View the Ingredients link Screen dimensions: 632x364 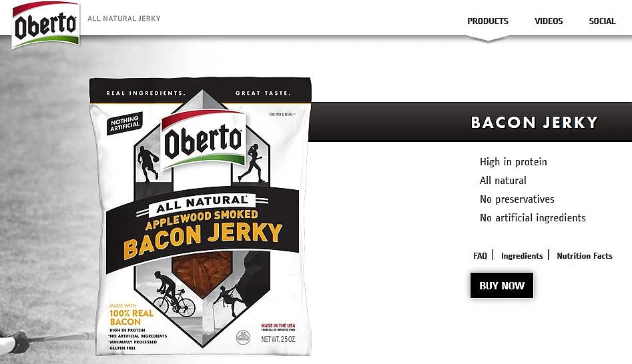(522, 255)
